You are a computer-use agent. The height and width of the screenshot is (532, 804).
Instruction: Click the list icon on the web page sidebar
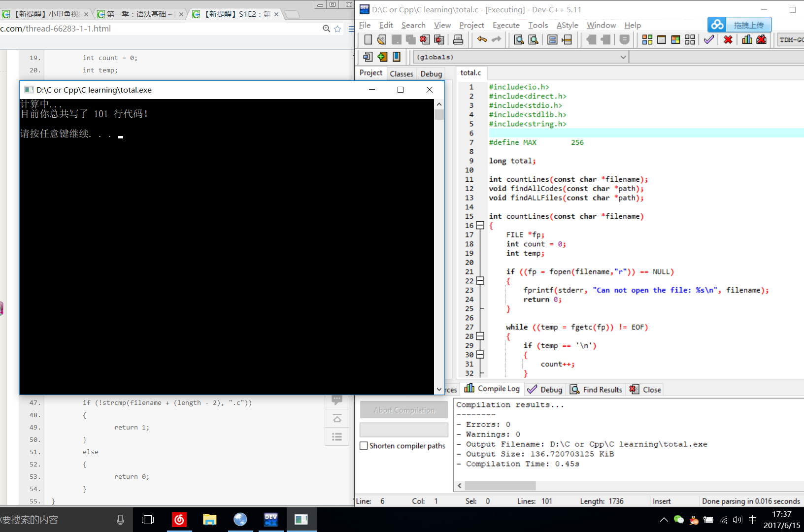[337, 436]
